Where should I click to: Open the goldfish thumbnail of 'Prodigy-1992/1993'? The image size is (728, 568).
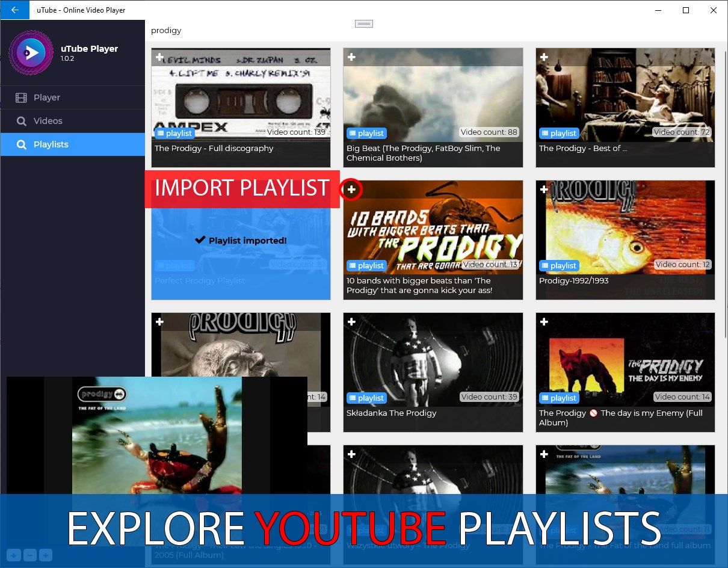click(625, 227)
